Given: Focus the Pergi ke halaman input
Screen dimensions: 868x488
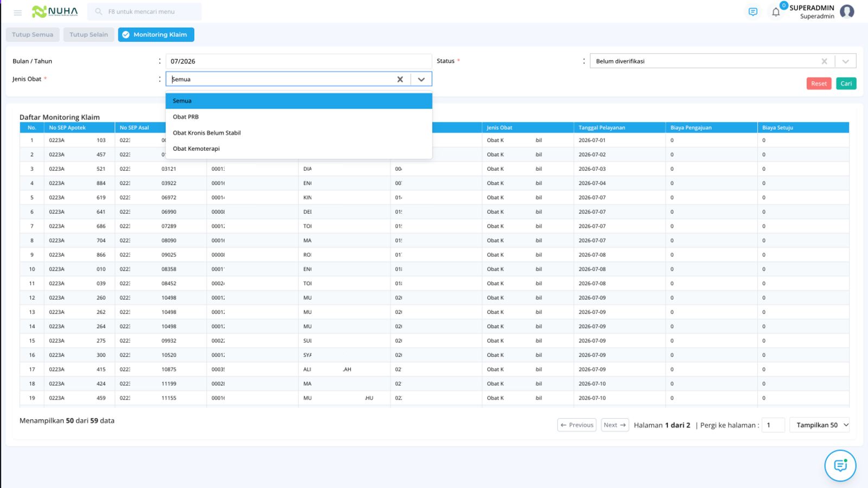Looking at the screenshot, I should pyautogui.click(x=773, y=425).
